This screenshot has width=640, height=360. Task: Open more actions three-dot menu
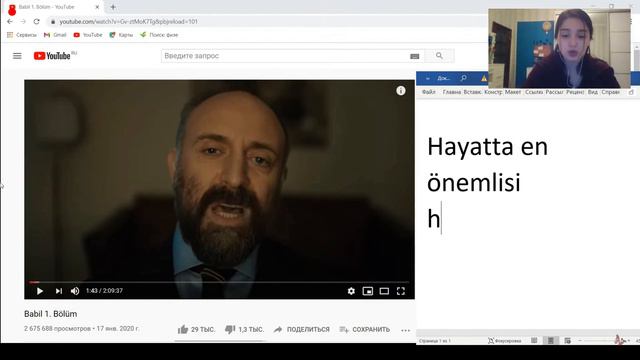405,330
